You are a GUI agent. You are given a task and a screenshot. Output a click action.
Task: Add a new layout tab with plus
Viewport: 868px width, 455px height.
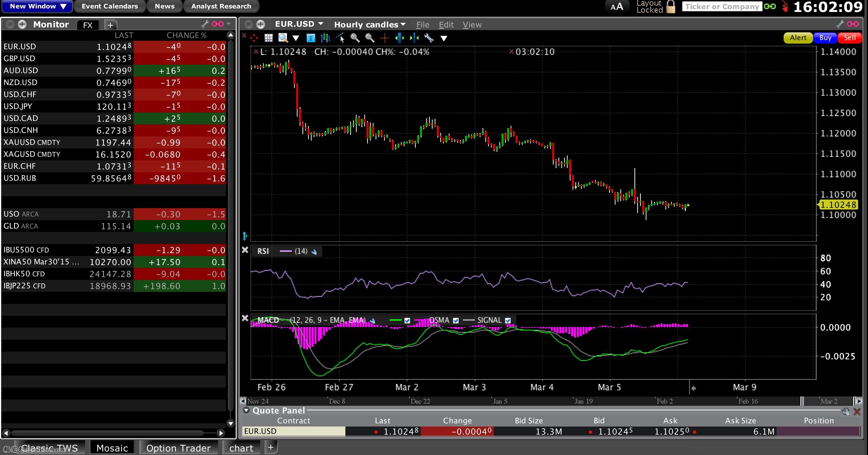[271, 447]
